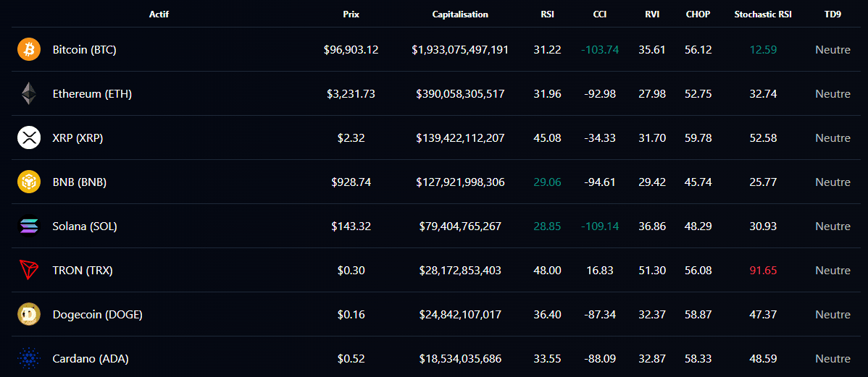Click the Dogecoin shiba logo icon
868x377 pixels.
point(29,315)
